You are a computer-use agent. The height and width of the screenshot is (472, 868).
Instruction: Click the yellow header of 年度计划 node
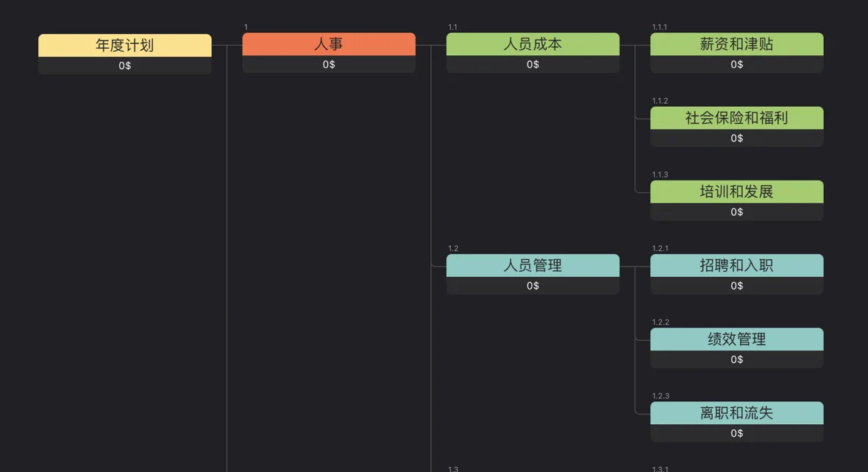tap(124, 44)
